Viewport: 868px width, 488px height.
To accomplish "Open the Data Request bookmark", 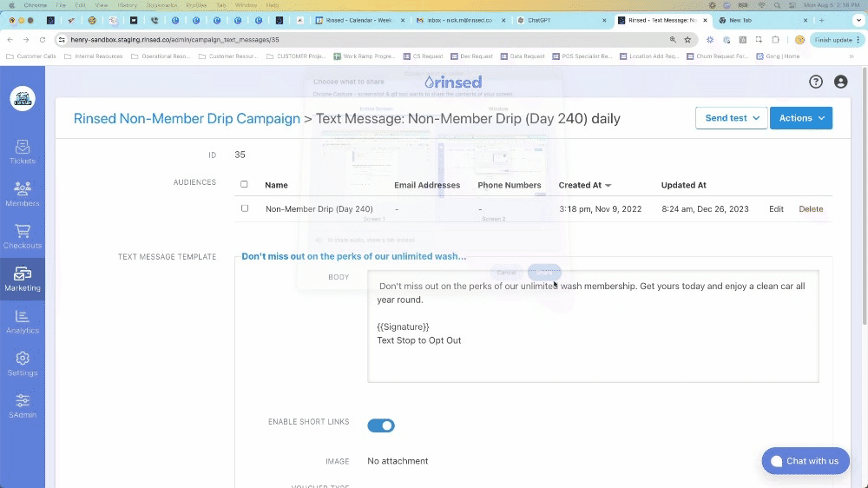I will (x=523, y=56).
